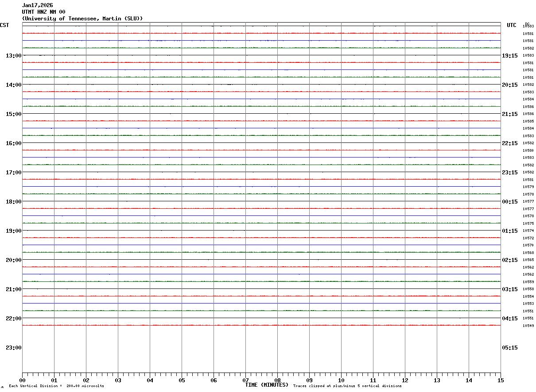Click the University of Tennessee, Martin (SLU) title
This screenshot has width=536, height=392.
[x=82, y=19]
